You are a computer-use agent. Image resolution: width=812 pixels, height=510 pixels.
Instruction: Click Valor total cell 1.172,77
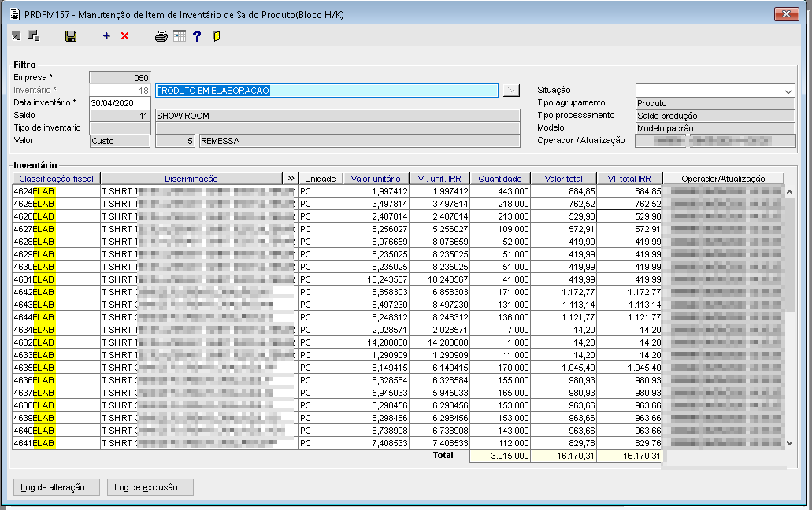[563, 292]
